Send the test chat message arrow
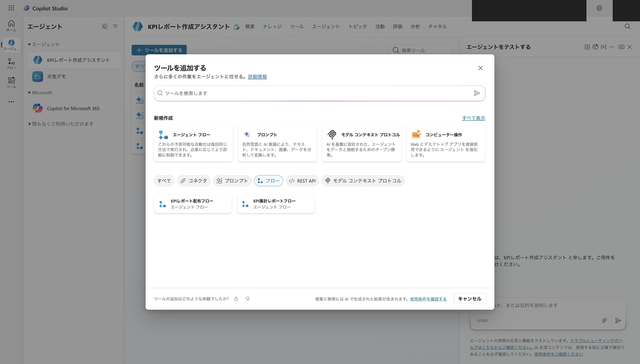Viewport: 640px width, 364px height. 618,320
